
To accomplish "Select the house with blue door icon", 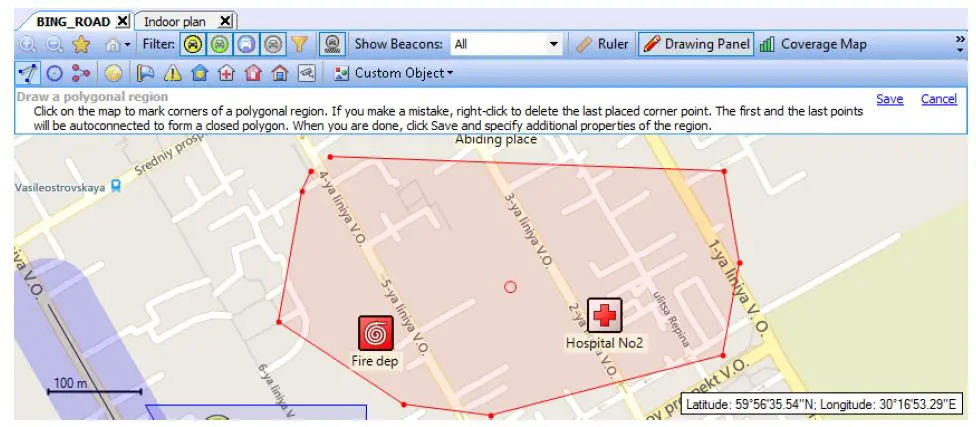I will click(x=279, y=74).
